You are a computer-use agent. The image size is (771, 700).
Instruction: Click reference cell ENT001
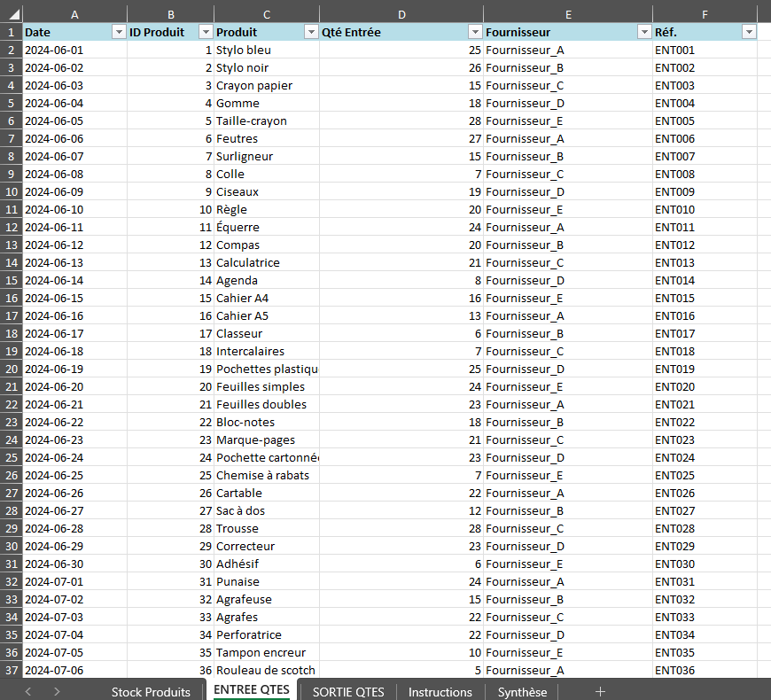point(705,51)
